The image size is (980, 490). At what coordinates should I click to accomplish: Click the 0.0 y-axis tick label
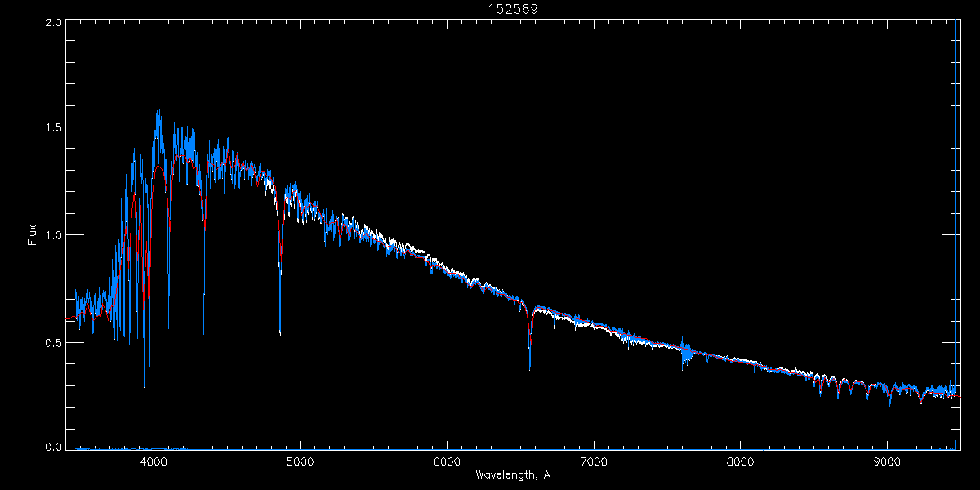coord(53,447)
